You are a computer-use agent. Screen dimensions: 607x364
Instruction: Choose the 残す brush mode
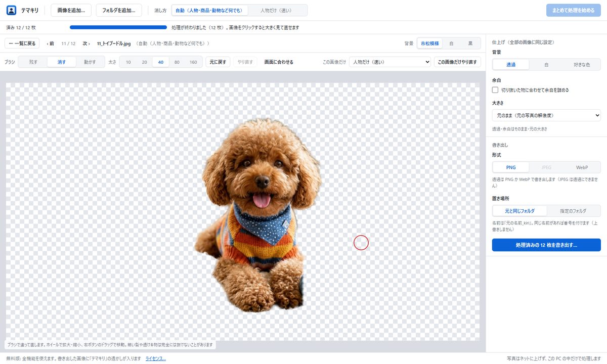pos(33,62)
